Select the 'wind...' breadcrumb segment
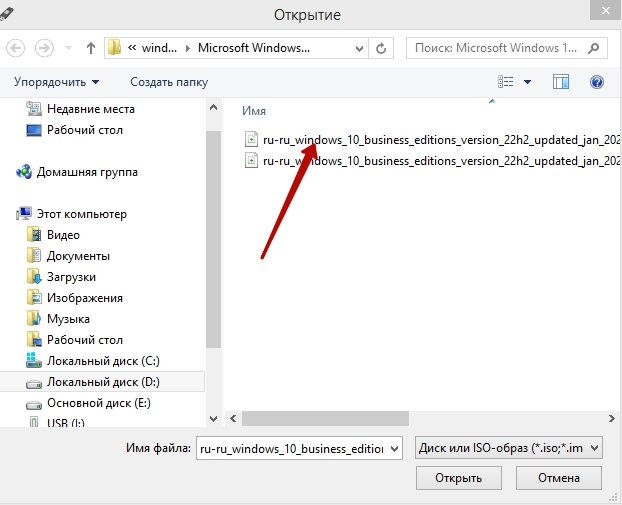This screenshot has width=622, height=505. coord(159,48)
